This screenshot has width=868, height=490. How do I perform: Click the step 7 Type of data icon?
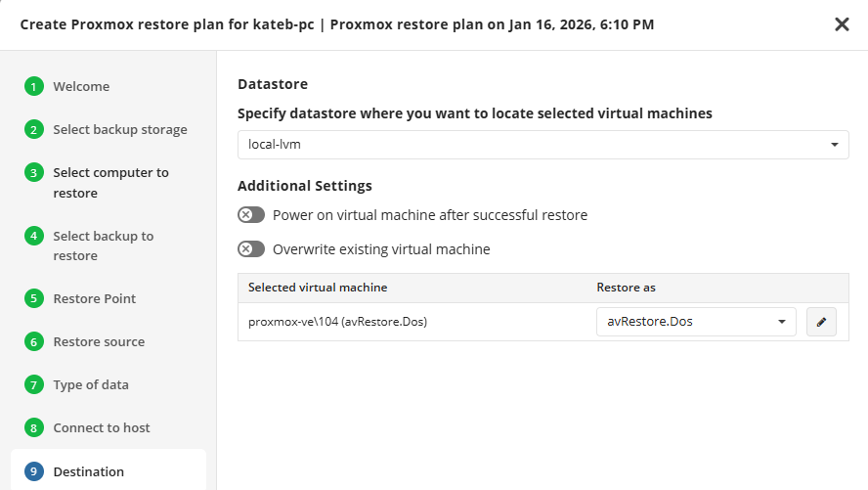[x=34, y=385]
